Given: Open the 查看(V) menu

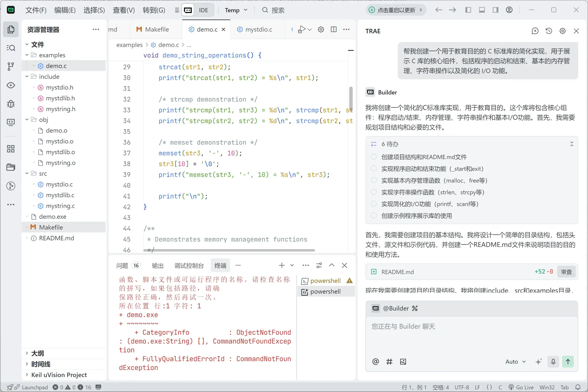Looking at the screenshot, I should coord(124,10).
